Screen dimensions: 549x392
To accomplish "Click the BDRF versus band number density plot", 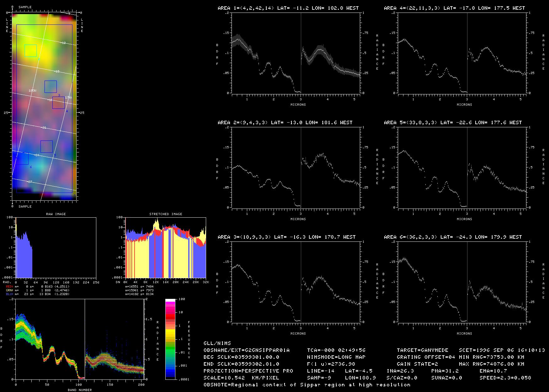I will pos(80,339).
